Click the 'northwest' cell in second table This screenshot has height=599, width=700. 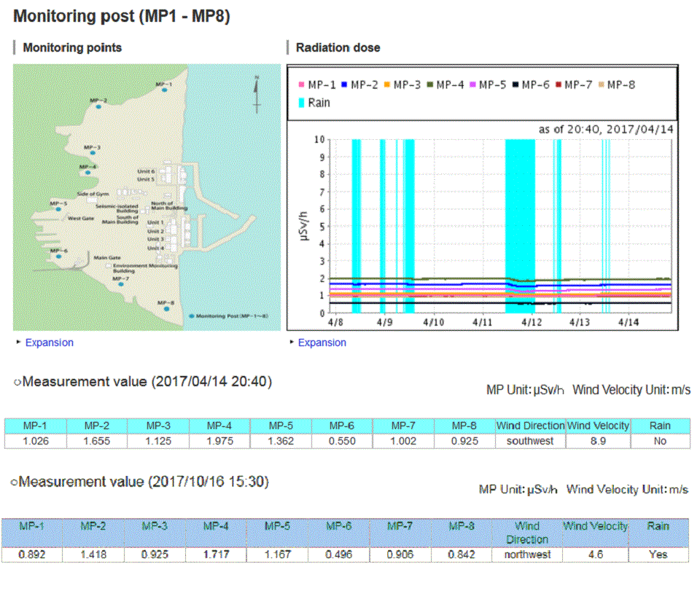pos(527,555)
